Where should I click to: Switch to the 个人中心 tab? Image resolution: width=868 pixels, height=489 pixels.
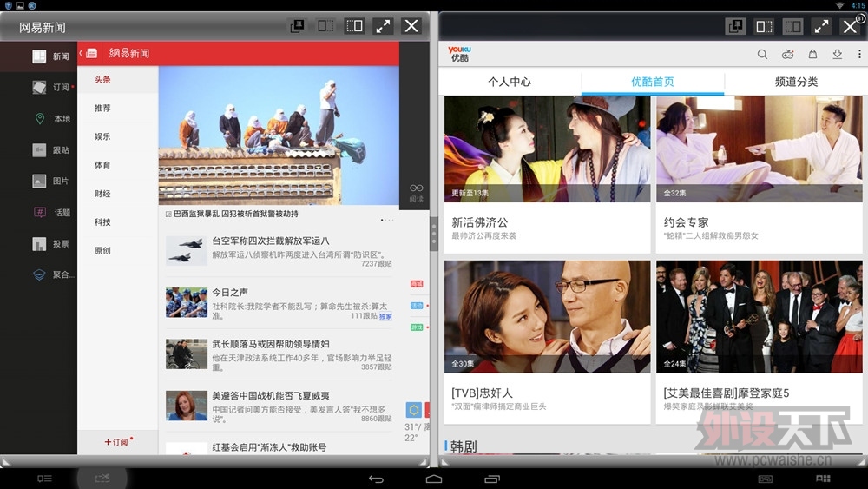point(510,82)
